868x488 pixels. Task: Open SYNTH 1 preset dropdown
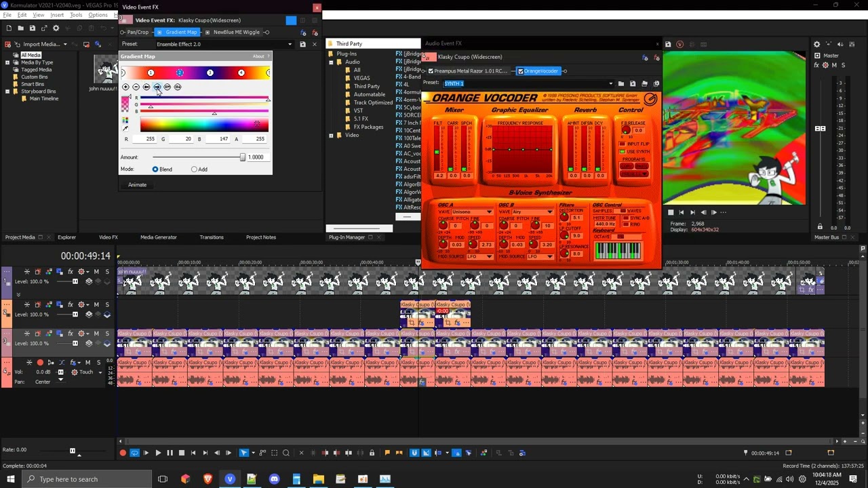point(610,83)
